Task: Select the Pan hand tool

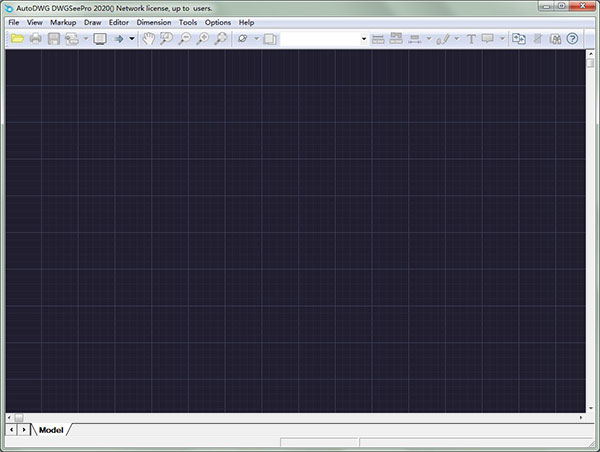Action: click(x=148, y=39)
